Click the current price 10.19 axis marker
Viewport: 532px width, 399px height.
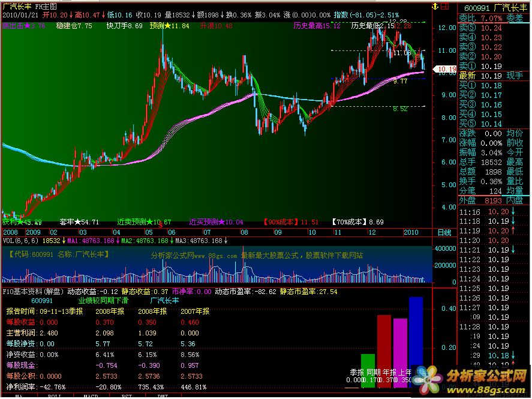(x=446, y=70)
